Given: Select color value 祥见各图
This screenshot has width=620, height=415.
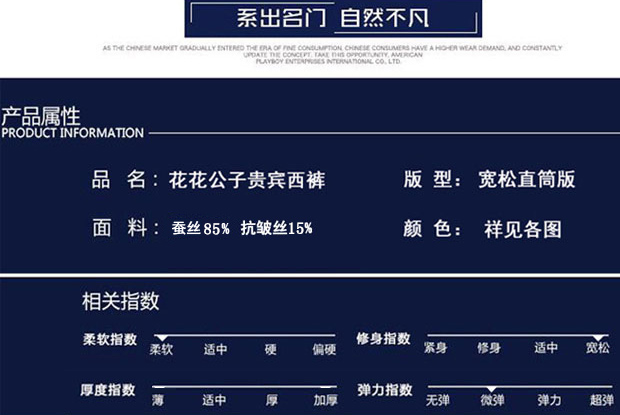Looking at the screenshot, I should pyautogui.click(x=523, y=229).
